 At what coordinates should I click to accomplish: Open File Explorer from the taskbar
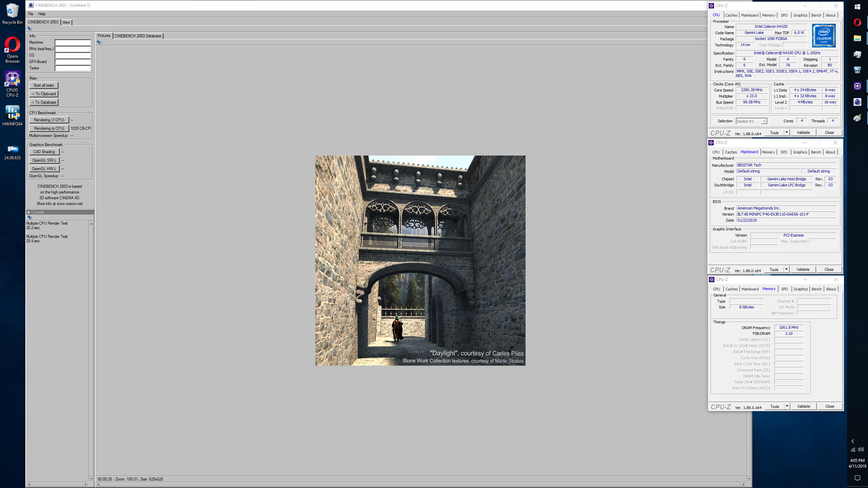click(x=857, y=38)
